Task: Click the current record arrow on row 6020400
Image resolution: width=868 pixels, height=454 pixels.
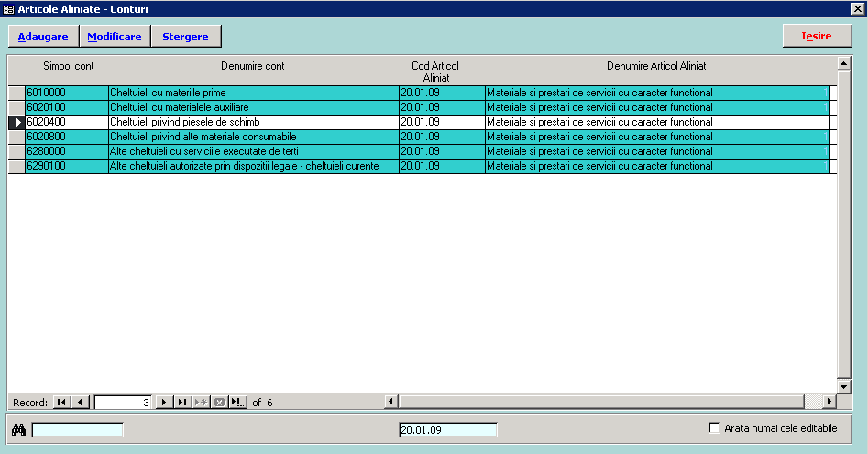Action: tap(16, 122)
